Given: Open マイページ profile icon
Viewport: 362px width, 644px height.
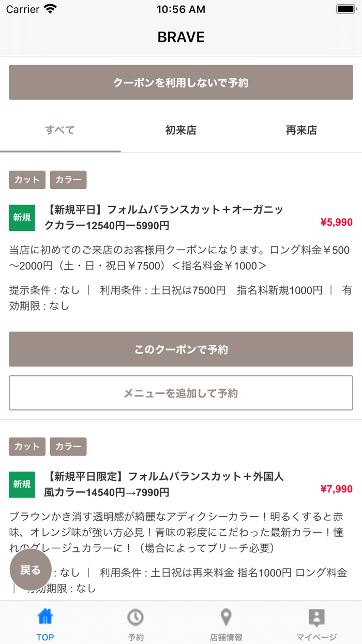Looking at the screenshot, I should point(316,617).
